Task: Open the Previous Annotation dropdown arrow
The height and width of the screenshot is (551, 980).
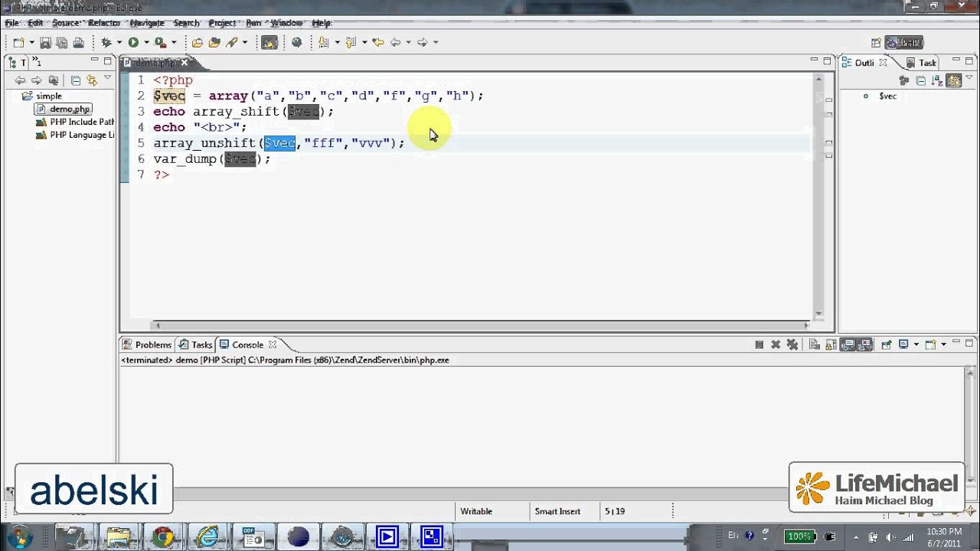Action: pos(364,43)
